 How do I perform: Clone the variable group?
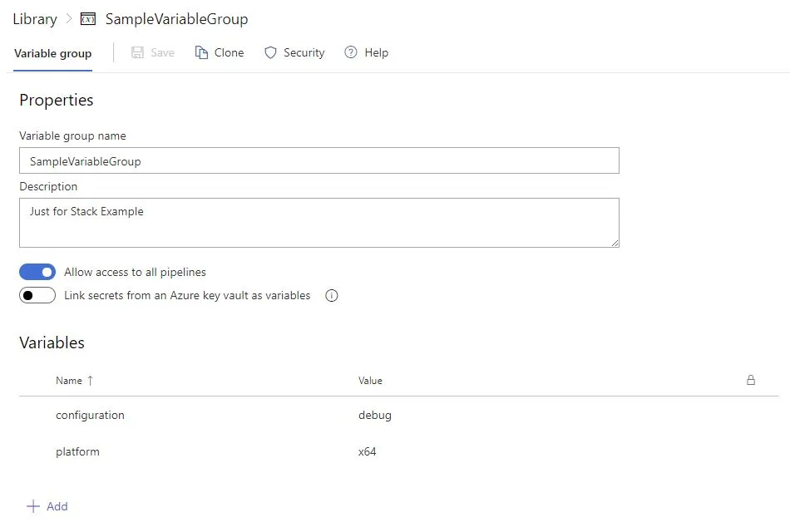click(x=220, y=52)
